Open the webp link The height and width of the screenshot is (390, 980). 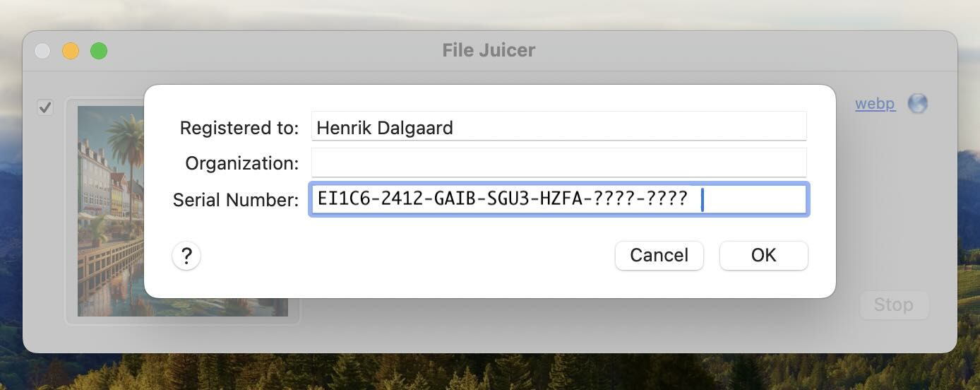[875, 104]
